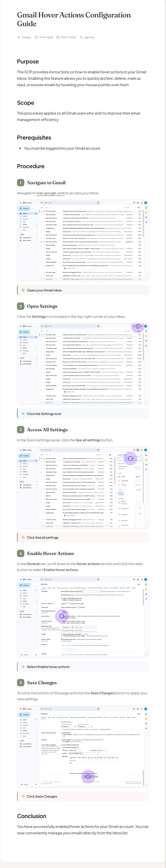Screen dimensions: 166x868
Task: Click the text 'Open your Gmail inbox'
Action: pyautogui.click(x=44, y=290)
